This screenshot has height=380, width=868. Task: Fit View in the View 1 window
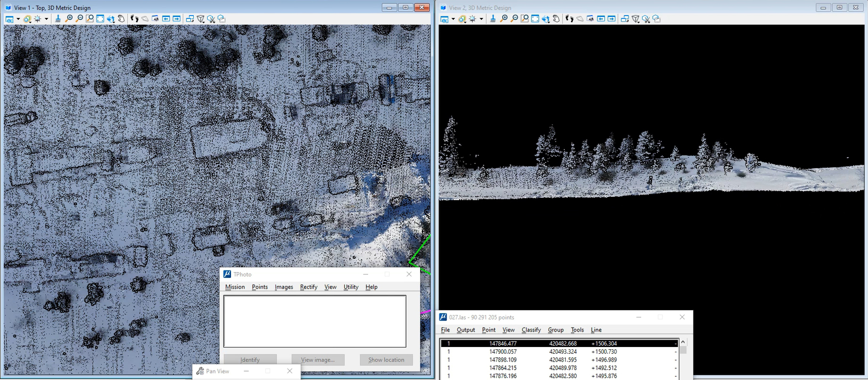(100, 19)
